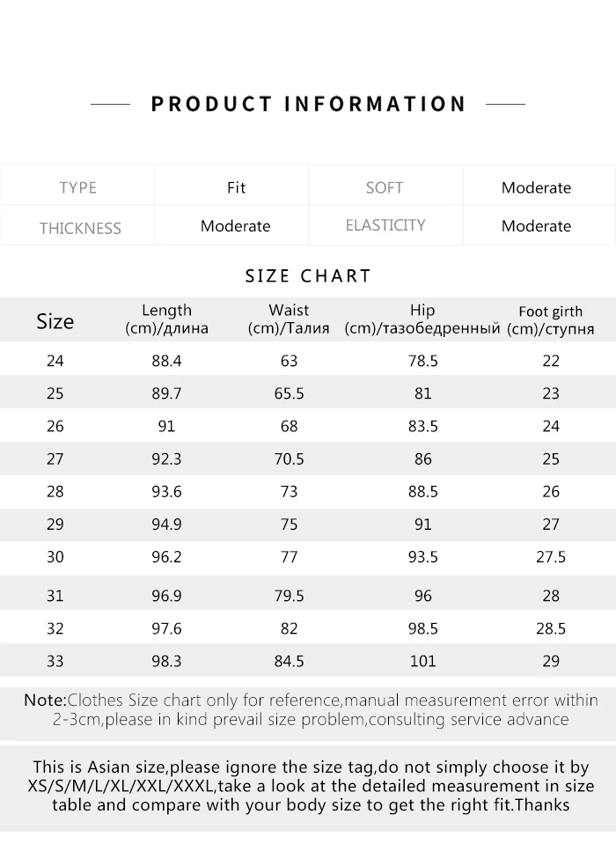The width and height of the screenshot is (616, 851).
Task: Click the PRODUCT INFORMATION heading
Action: point(308,104)
